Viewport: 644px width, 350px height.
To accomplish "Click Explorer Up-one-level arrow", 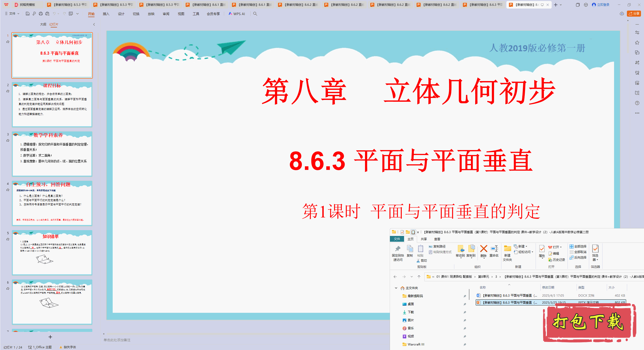I will point(419,277).
